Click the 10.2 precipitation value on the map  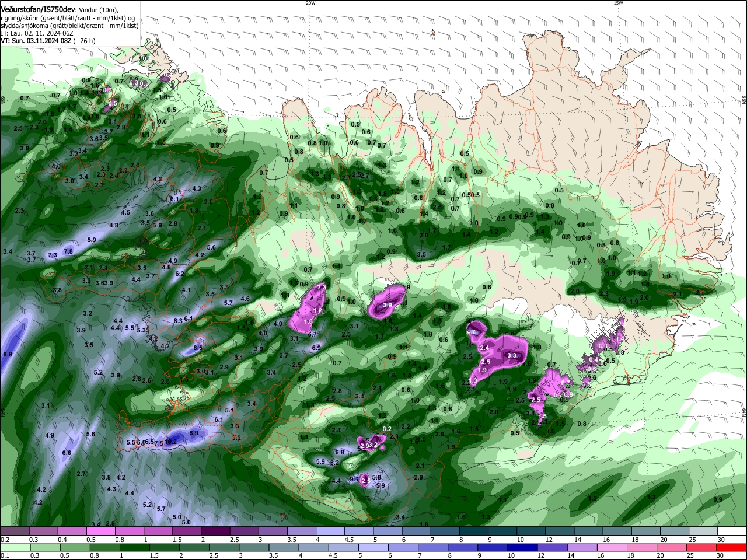coord(171,443)
